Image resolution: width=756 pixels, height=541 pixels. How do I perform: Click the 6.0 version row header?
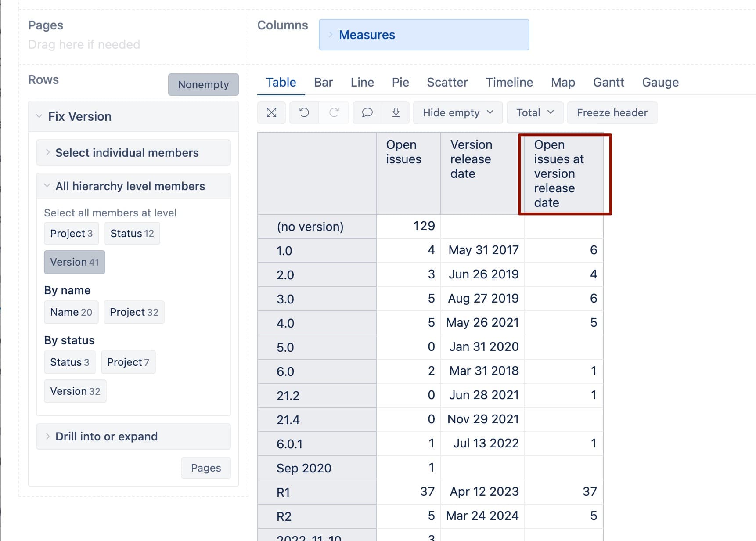[317, 371]
